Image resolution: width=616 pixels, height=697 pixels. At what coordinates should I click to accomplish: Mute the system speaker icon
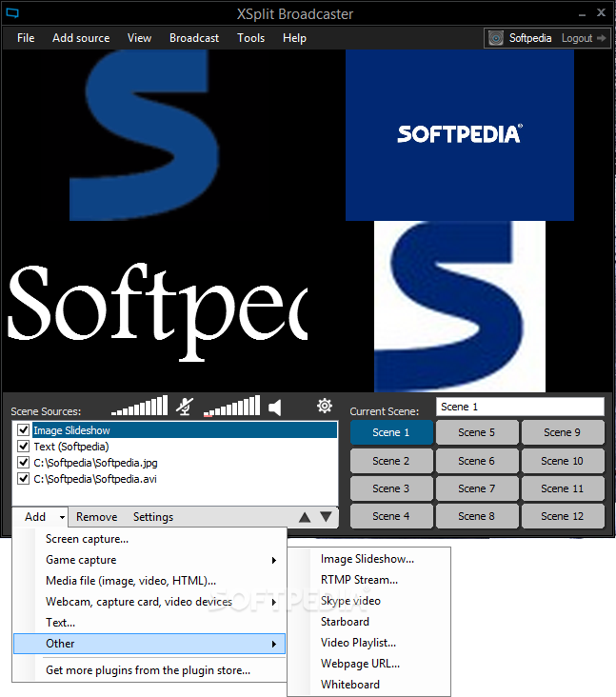pos(275,408)
